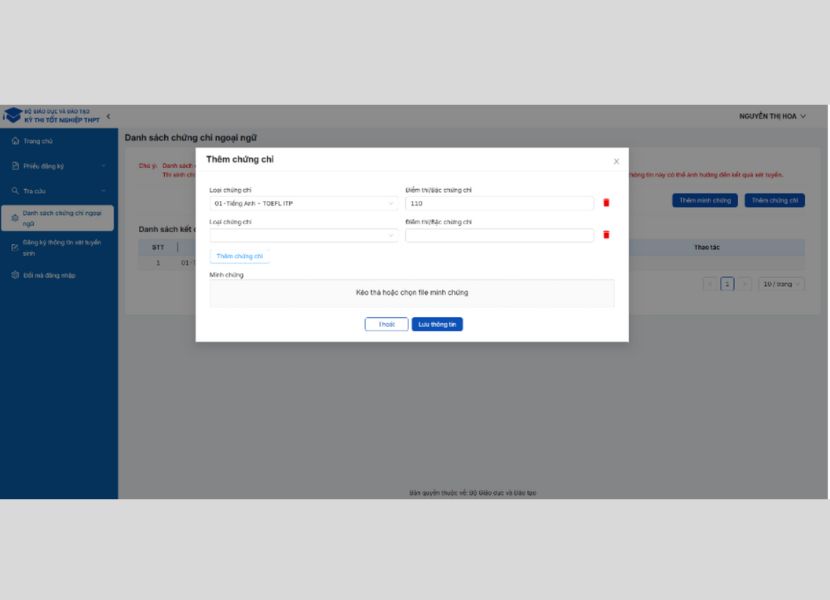Click the graduation cap logo

click(x=12, y=116)
